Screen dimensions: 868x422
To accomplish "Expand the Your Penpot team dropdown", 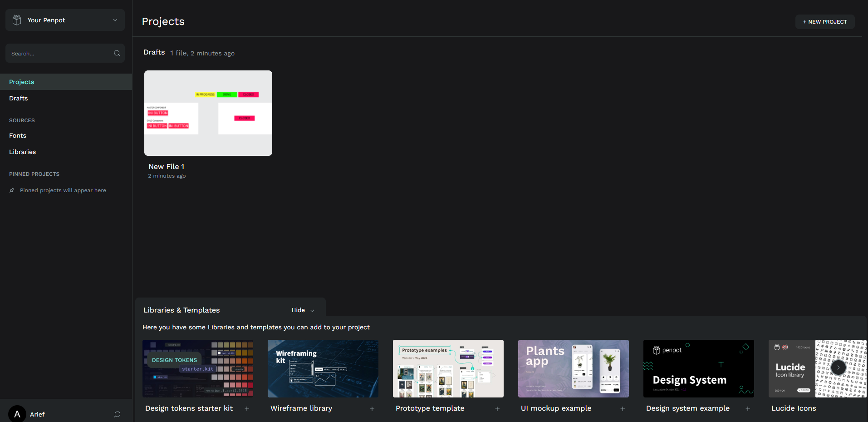I will pyautogui.click(x=115, y=20).
